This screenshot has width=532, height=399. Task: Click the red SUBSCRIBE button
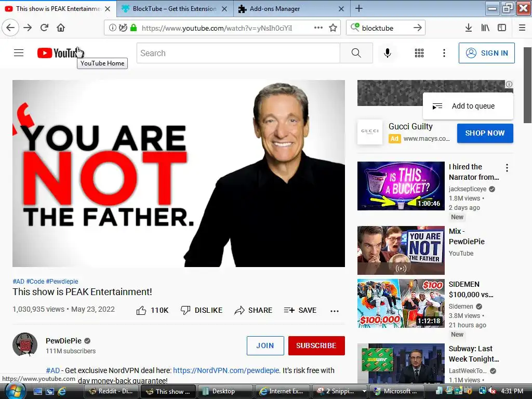click(x=316, y=345)
